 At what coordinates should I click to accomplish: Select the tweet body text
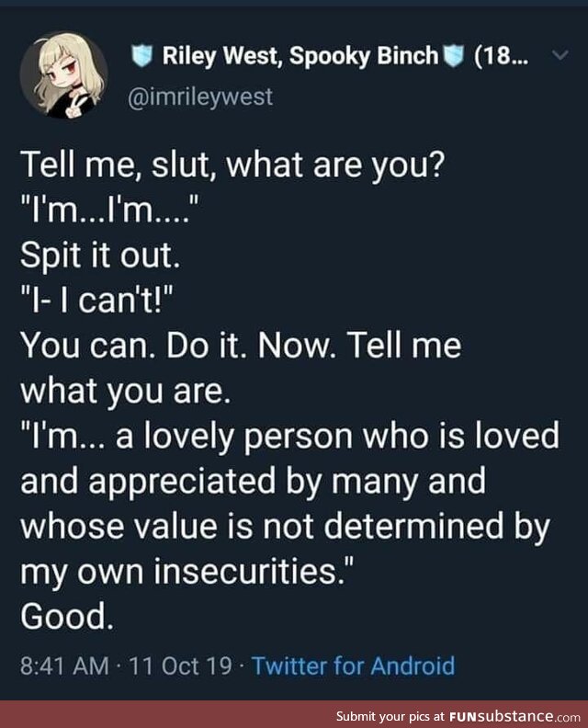(290, 391)
